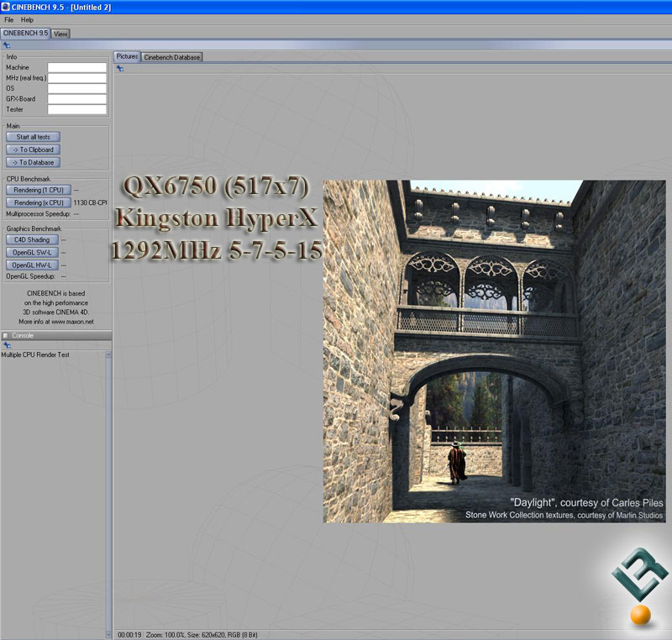Switch to the View tab
672x640 pixels.
tap(60, 34)
